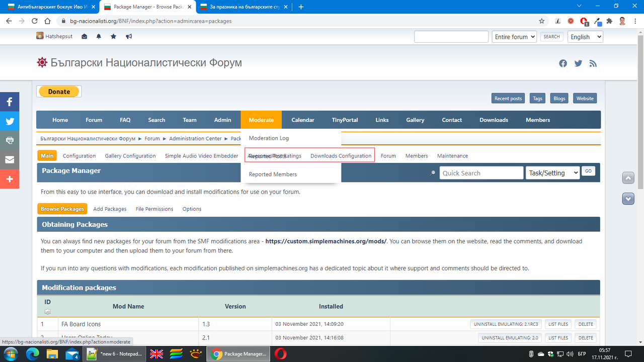Click the GO button
The image size is (644, 362).
(x=588, y=171)
